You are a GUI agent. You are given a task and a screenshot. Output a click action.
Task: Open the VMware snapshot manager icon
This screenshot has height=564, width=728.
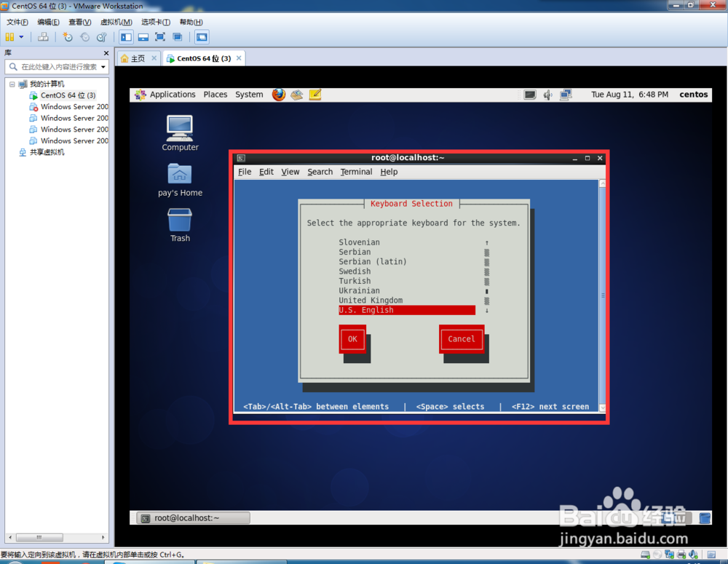tap(100, 38)
